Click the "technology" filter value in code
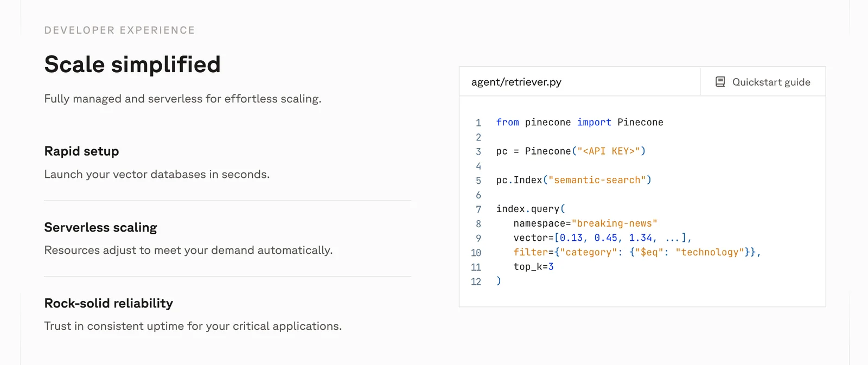The width and height of the screenshot is (868, 365). (x=710, y=252)
